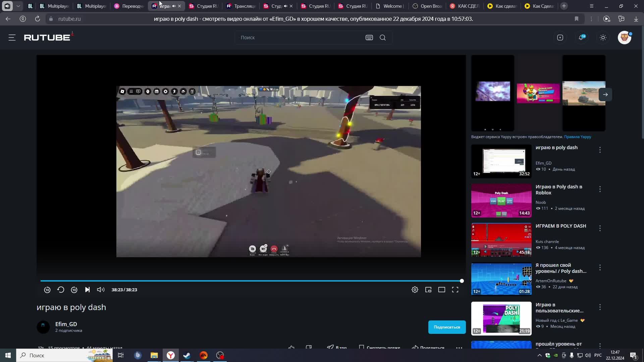Click the video progress bar handle

(462, 281)
